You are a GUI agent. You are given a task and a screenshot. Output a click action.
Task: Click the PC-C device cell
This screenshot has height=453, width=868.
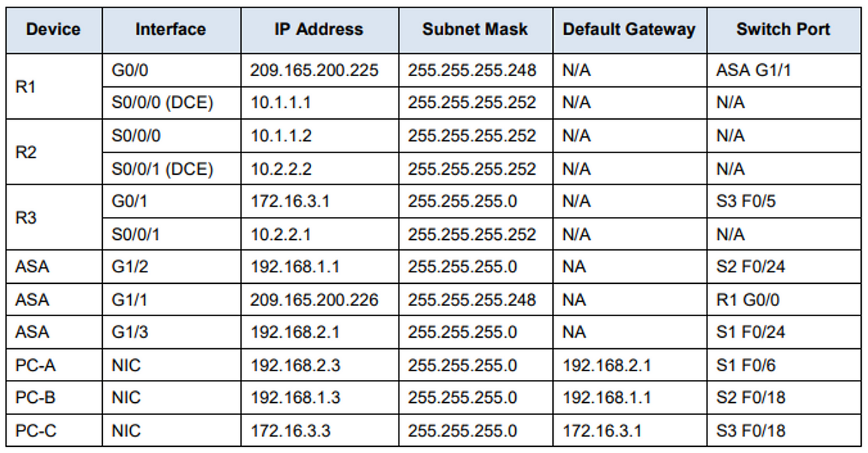coord(35,431)
